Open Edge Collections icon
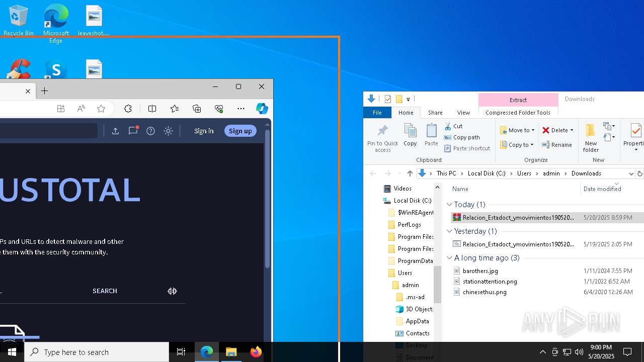 pos(197,109)
